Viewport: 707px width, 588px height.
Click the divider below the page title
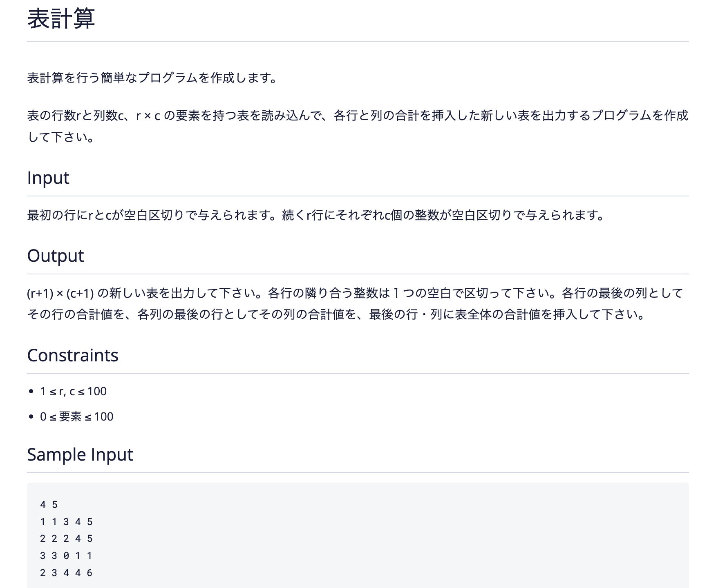(x=353, y=42)
